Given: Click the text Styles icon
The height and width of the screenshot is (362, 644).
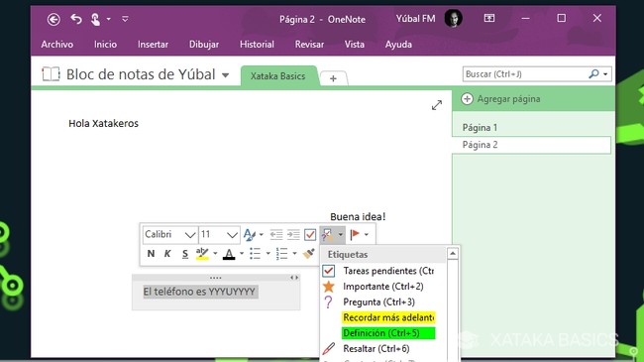Looking at the screenshot, I should coord(249,234).
